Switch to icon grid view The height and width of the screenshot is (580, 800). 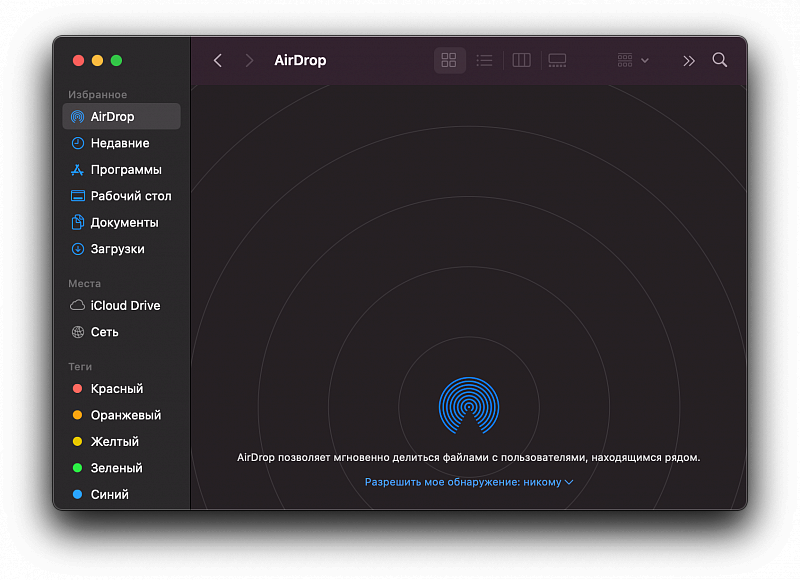pyautogui.click(x=449, y=60)
